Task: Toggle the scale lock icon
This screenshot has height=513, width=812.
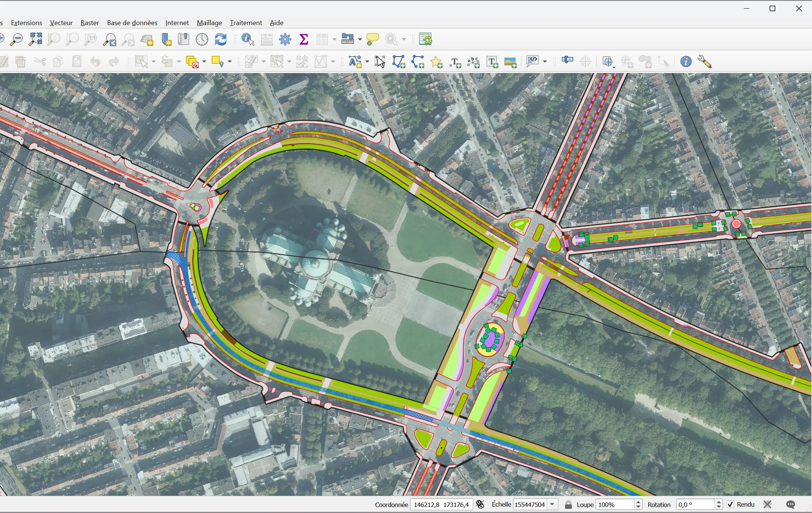Action: (x=568, y=504)
